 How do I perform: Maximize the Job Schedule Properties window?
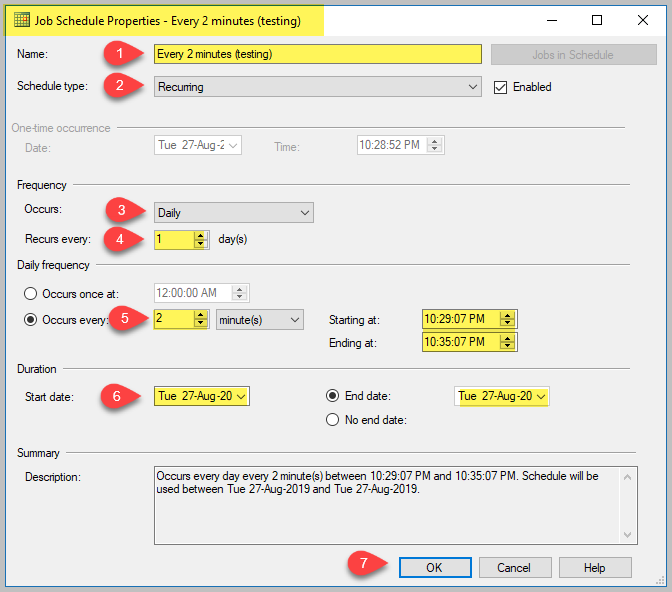click(597, 20)
